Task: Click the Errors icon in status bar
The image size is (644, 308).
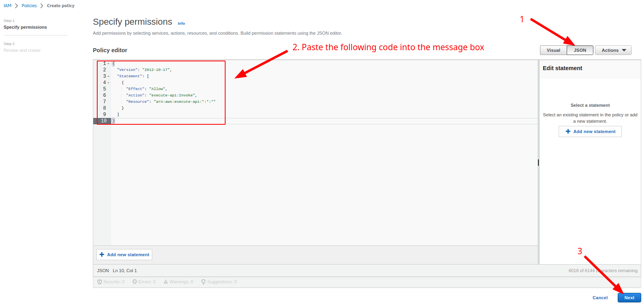Action: [135, 282]
